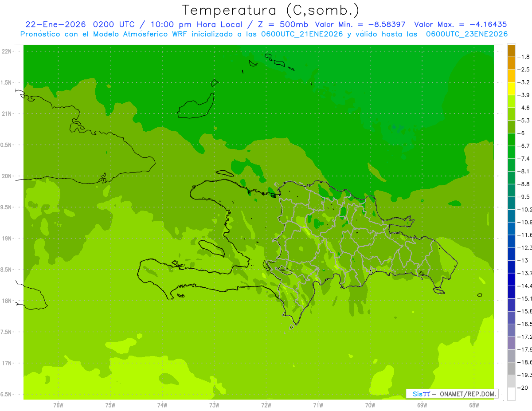Click the "74W" longitude label
This screenshot has height=411, width=532.
tap(162, 405)
